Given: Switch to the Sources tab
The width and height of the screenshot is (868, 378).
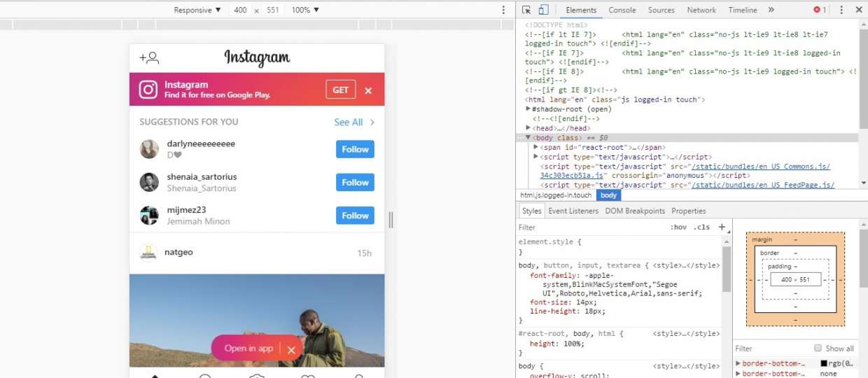Looking at the screenshot, I should 661,10.
